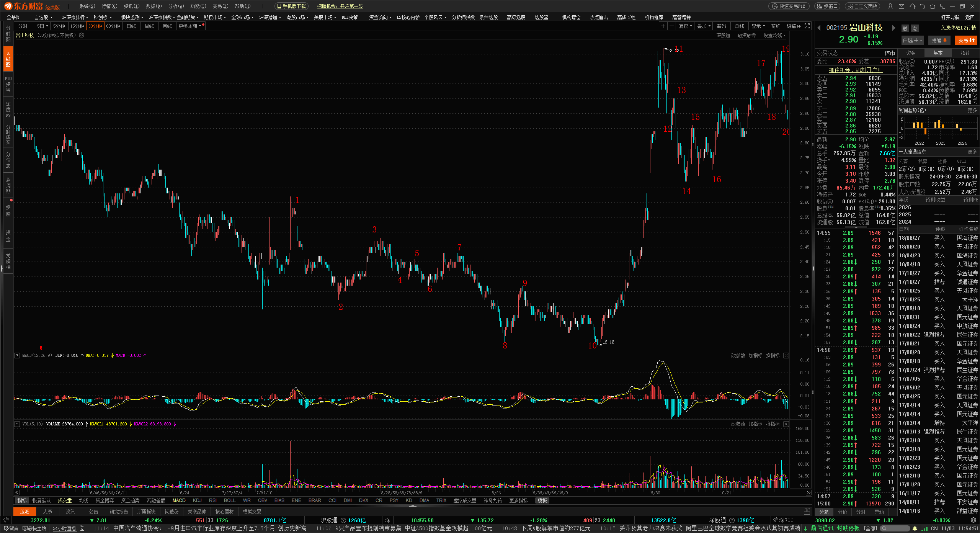
Task: Open 复权 dropdown
Action: coord(685,26)
